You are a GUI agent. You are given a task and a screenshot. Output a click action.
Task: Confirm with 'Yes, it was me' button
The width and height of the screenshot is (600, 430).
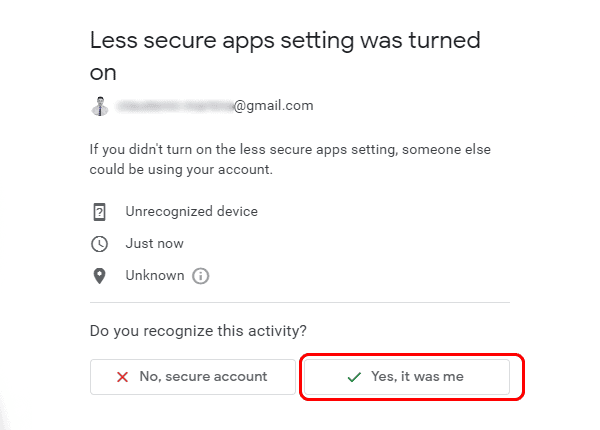406,377
